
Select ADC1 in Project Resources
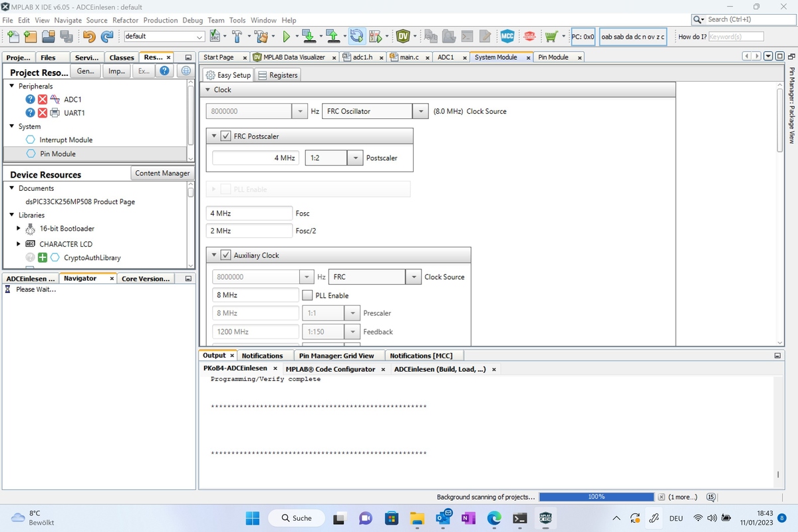pos(72,99)
